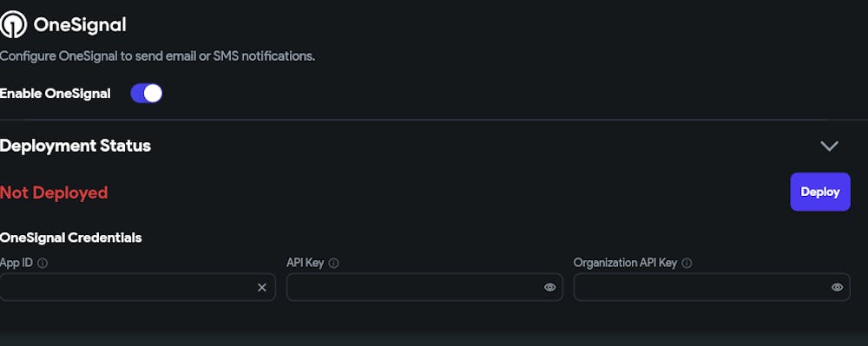Click the Not Deployed status text
This screenshot has height=346, width=868.
[54, 193]
